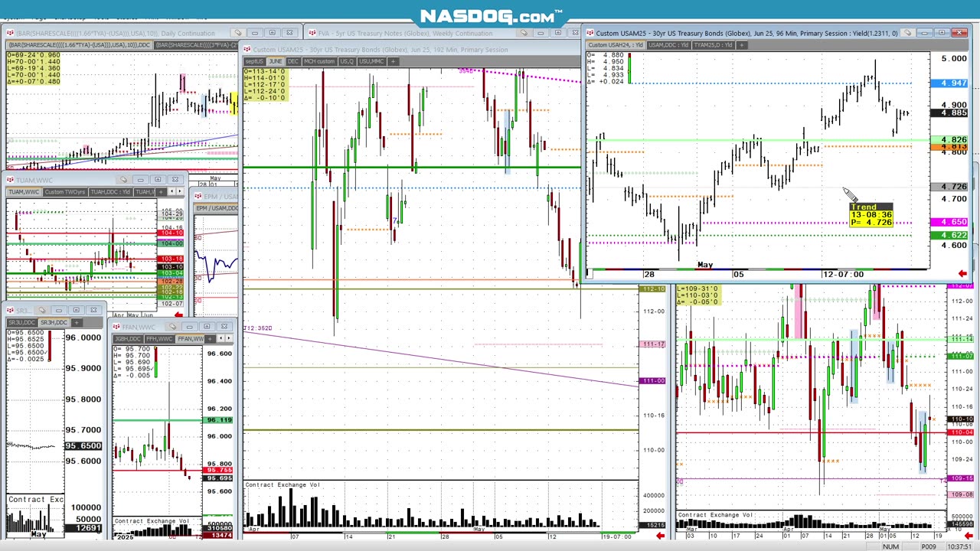Select the FFH,WWC tab

(x=158, y=338)
